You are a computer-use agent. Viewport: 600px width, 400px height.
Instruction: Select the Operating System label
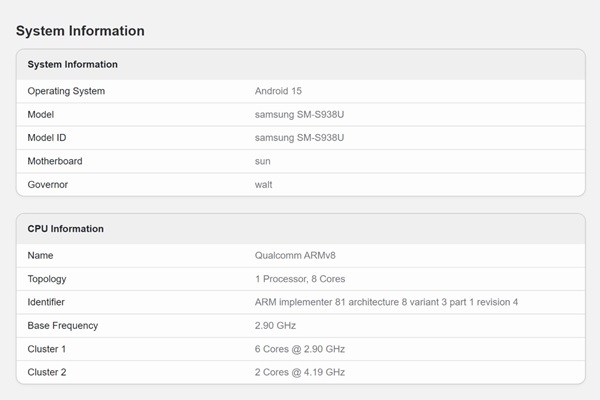(66, 91)
